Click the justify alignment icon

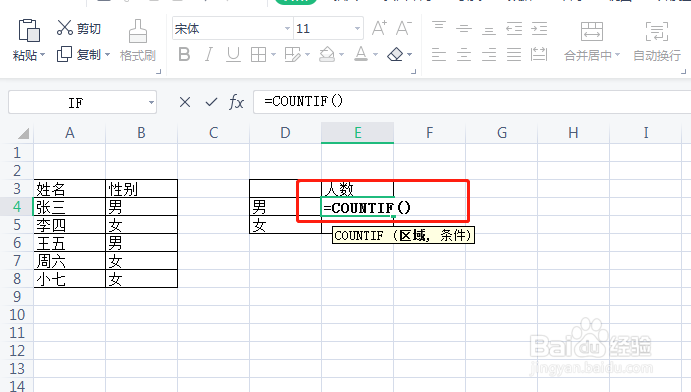(x=514, y=55)
